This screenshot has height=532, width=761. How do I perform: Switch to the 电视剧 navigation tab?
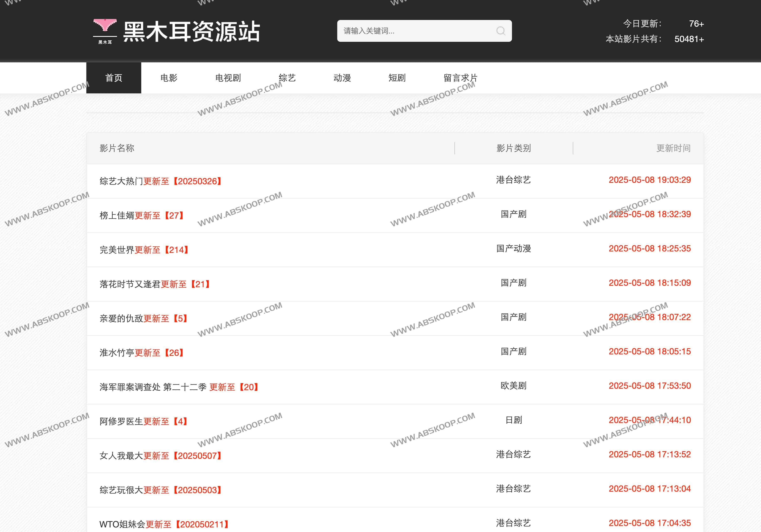click(x=228, y=78)
